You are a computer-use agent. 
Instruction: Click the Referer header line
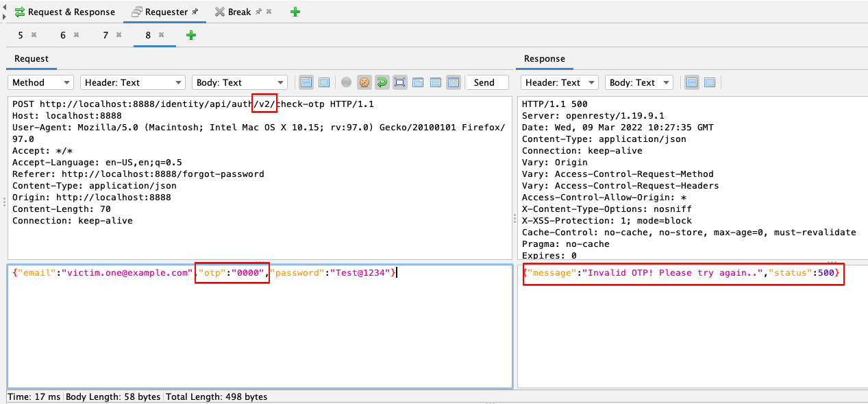pos(138,174)
